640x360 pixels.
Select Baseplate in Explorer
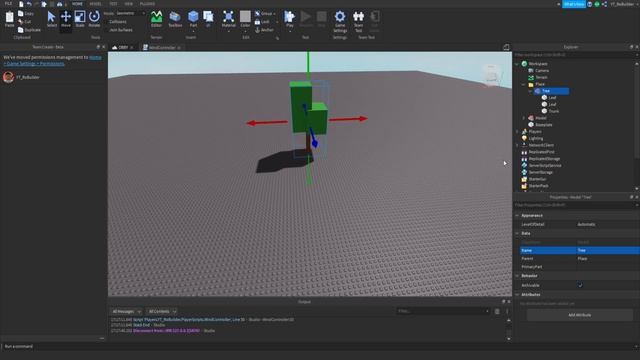544,125
